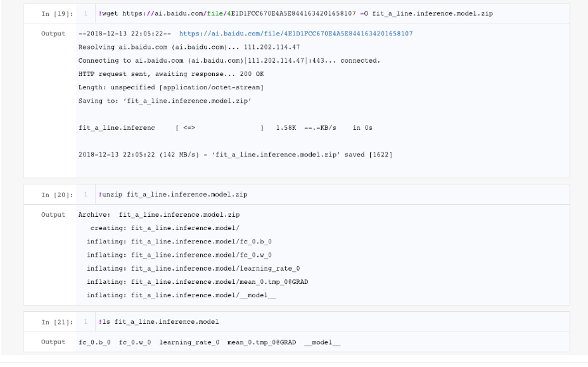Click the 'saved [1622]' output line
This screenshot has height=367, width=588.
[236, 155]
